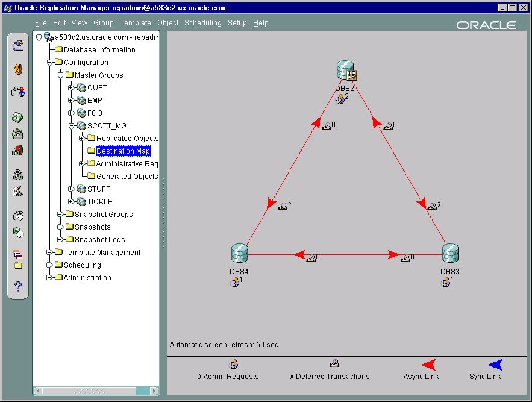Expand the Template Management node
Viewport: 532px width, 402px height.
pos(50,253)
